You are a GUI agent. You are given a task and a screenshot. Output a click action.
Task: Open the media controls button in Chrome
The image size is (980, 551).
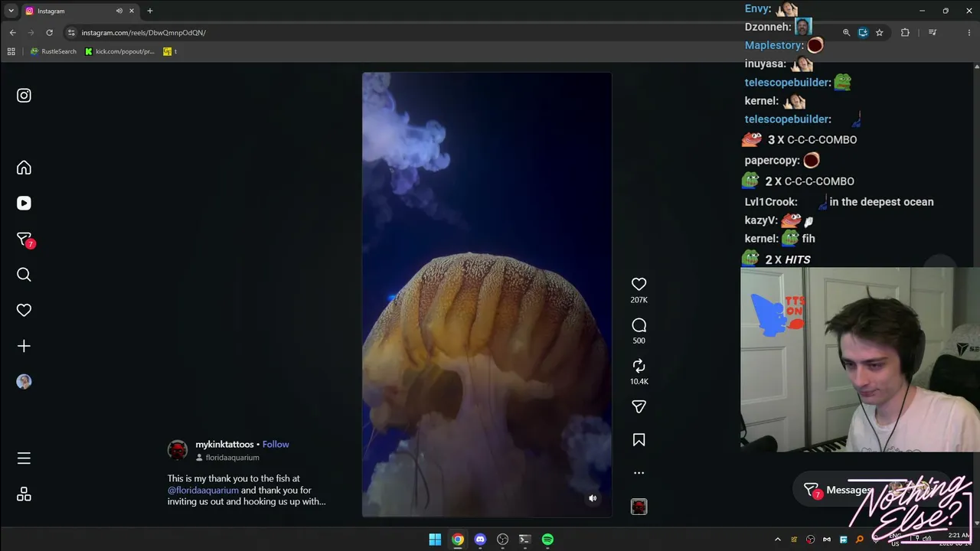tap(933, 33)
